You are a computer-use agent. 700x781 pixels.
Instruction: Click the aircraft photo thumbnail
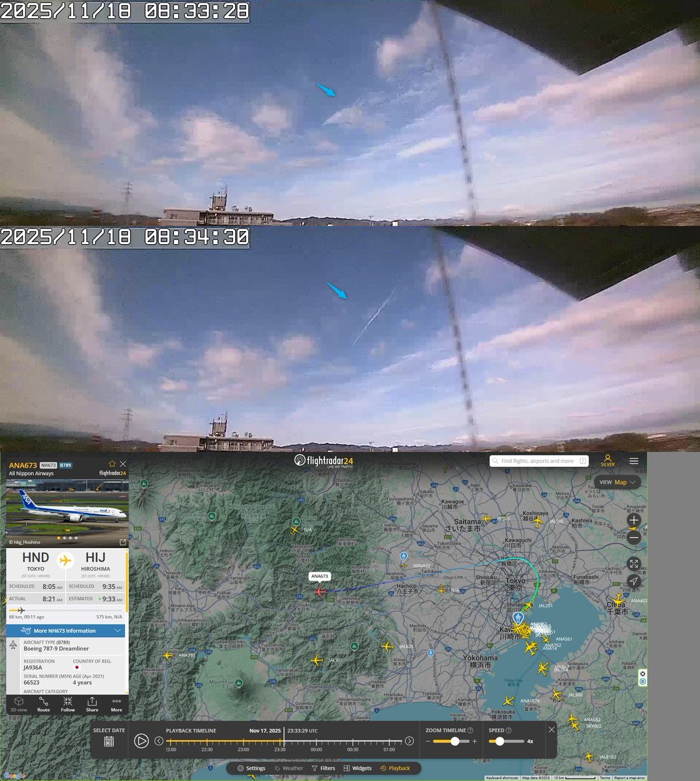[x=67, y=508]
